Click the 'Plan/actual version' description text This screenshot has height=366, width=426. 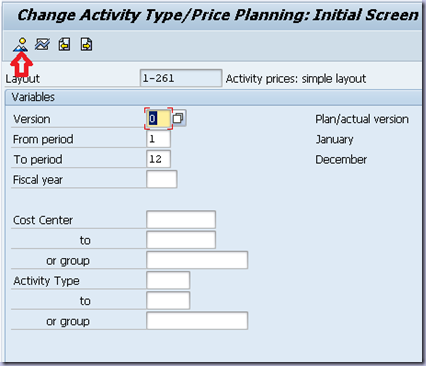[362, 119]
